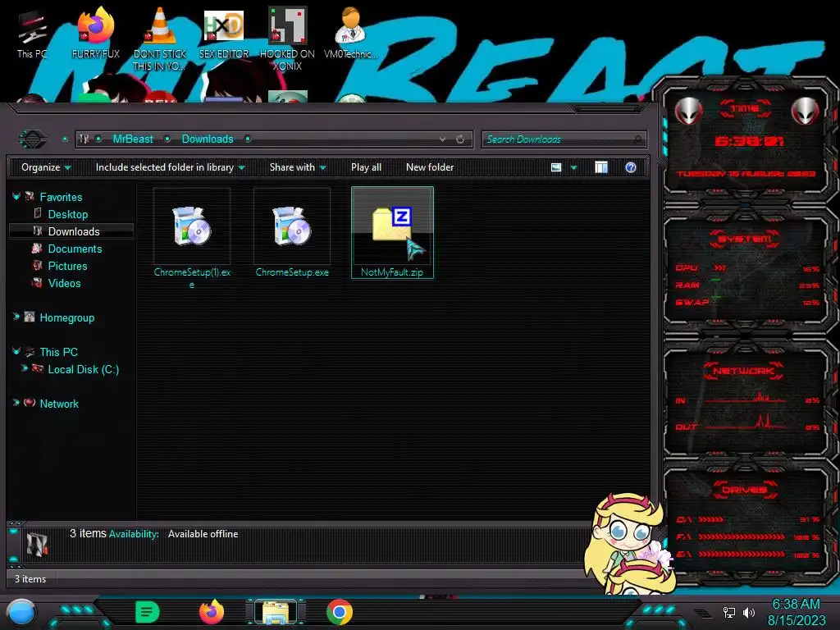Collapse the Favorites tree section
Image resolution: width=840 pixels, height=630 pixels.
point(16,197)
